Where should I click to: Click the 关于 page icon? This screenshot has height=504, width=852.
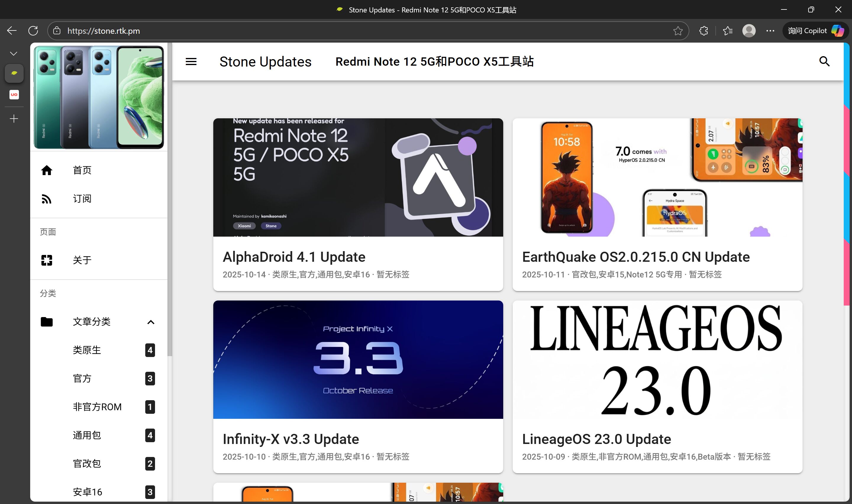46,260
